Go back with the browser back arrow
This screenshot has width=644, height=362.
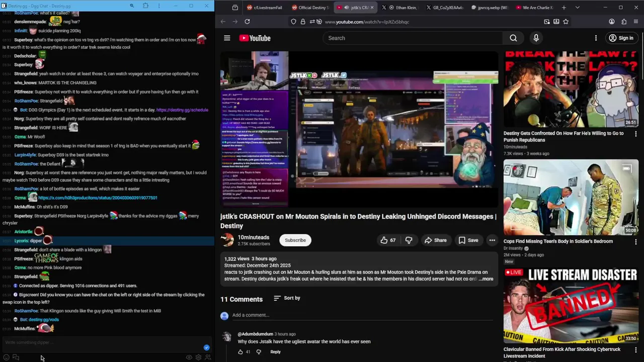click(223, 22)
